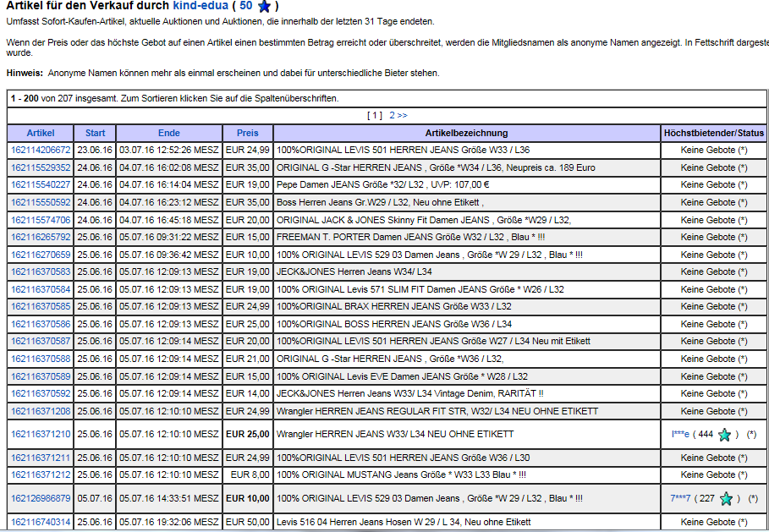Select Levis EVE Damen JEANS description
Image resolution: width=769 pixels, height=532 pixels.
point(402,376)
